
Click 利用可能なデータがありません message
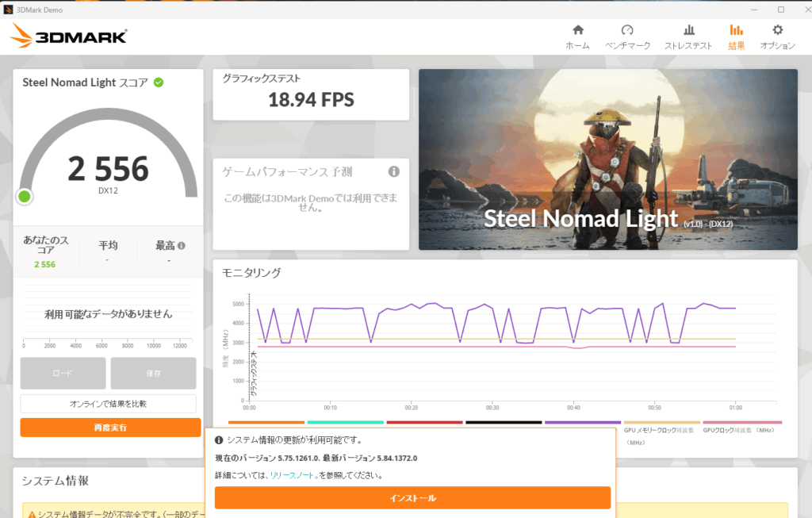tap(108, 314)
